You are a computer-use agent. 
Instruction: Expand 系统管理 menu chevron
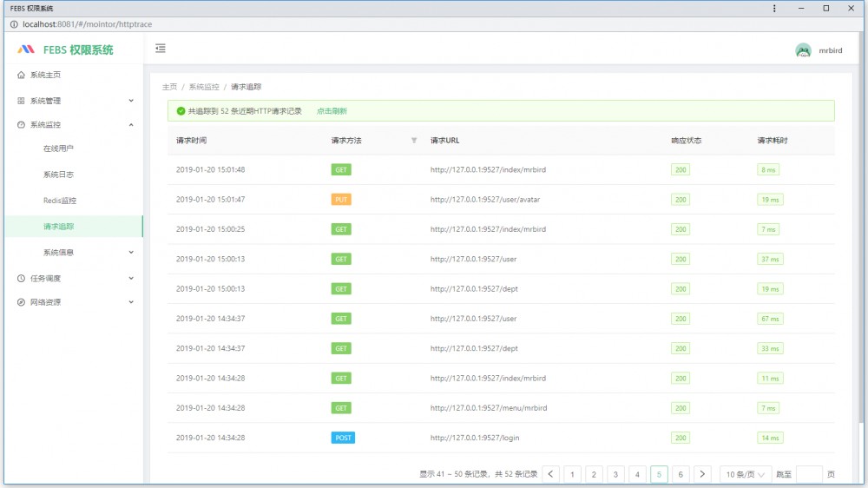[131, 101]
